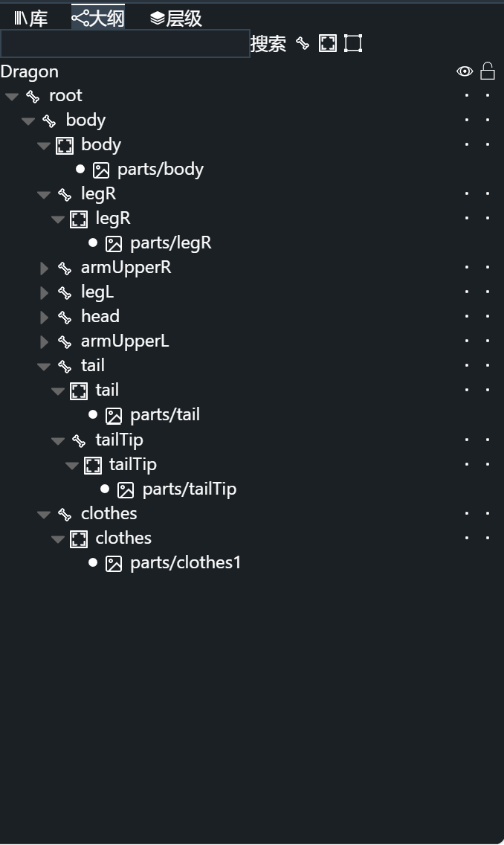Image resolution: width=504 pixels, height=845 pixels.
Task: Expand the armUpperL bone node
Action: coord(44,341)
